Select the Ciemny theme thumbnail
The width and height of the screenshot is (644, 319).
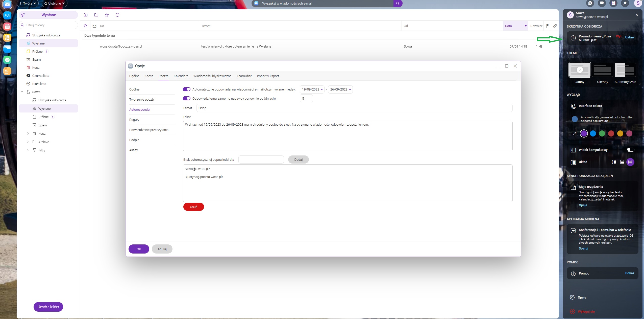point(602,70)
